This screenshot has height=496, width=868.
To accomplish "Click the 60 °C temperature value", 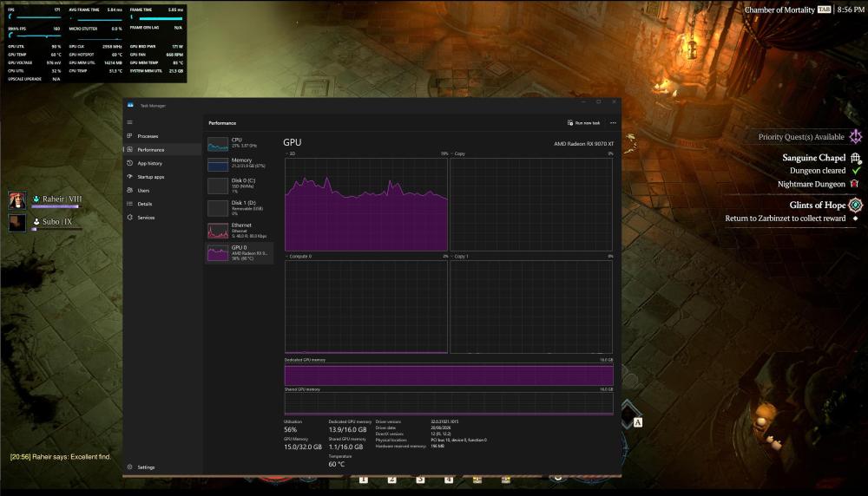I will [x=337, y=464].
